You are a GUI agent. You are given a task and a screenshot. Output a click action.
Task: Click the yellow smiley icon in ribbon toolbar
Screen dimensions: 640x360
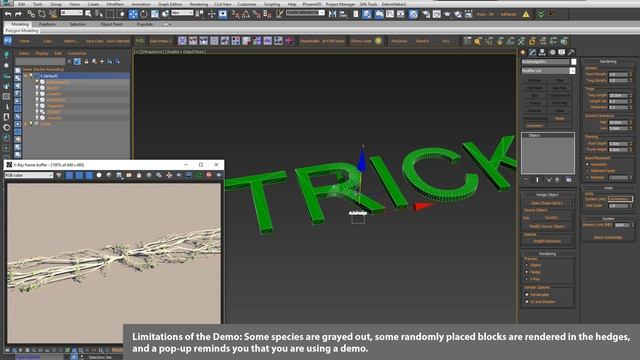(378, 41)
